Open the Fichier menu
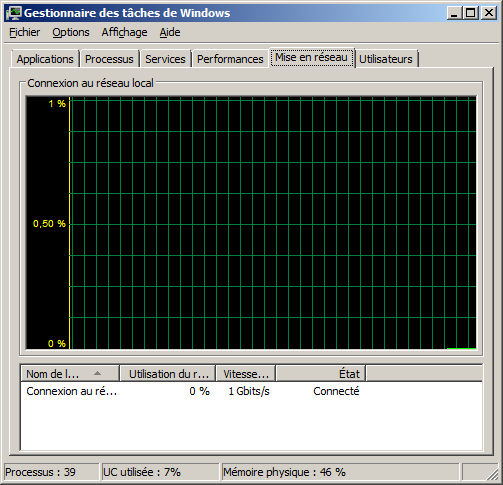 pos(25,32)
